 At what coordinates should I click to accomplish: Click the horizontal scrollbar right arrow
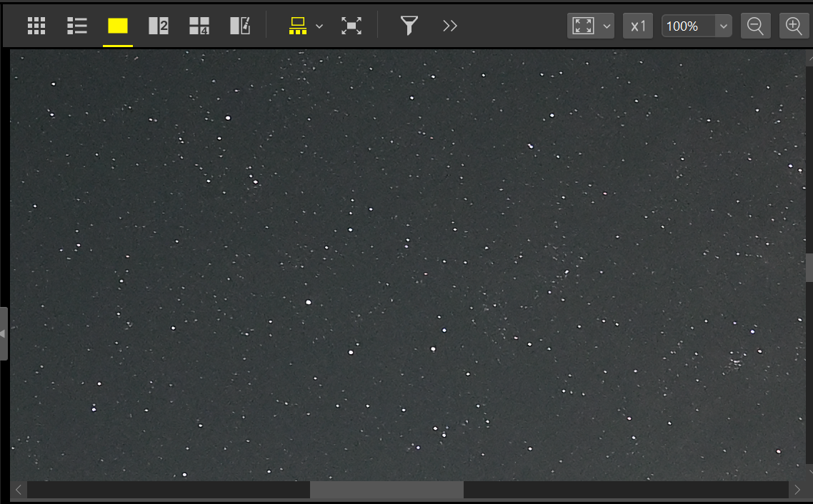click(x=797, y=490)
